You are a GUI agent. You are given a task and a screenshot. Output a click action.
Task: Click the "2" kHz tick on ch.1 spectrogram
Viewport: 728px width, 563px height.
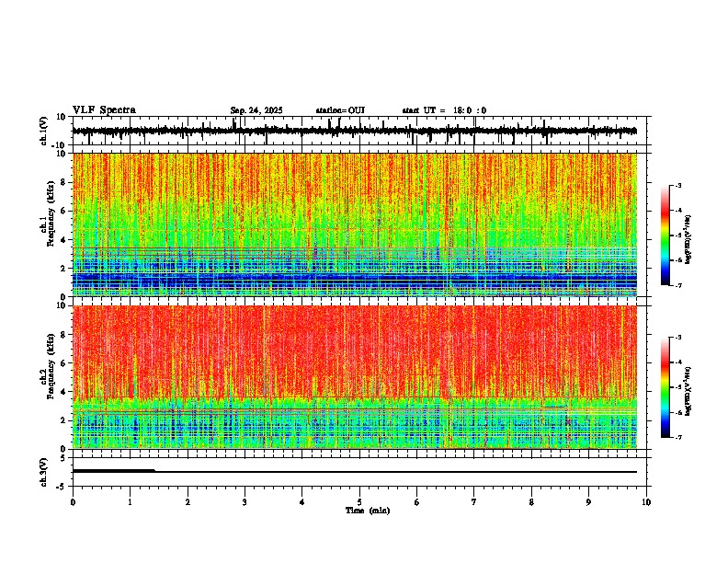tap(63, 268)
